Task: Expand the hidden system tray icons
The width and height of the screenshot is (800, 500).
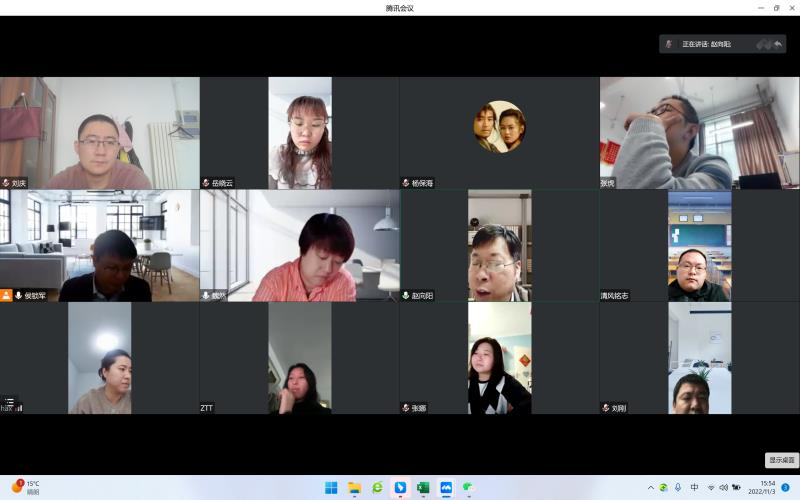Action: tap(650, 488)
